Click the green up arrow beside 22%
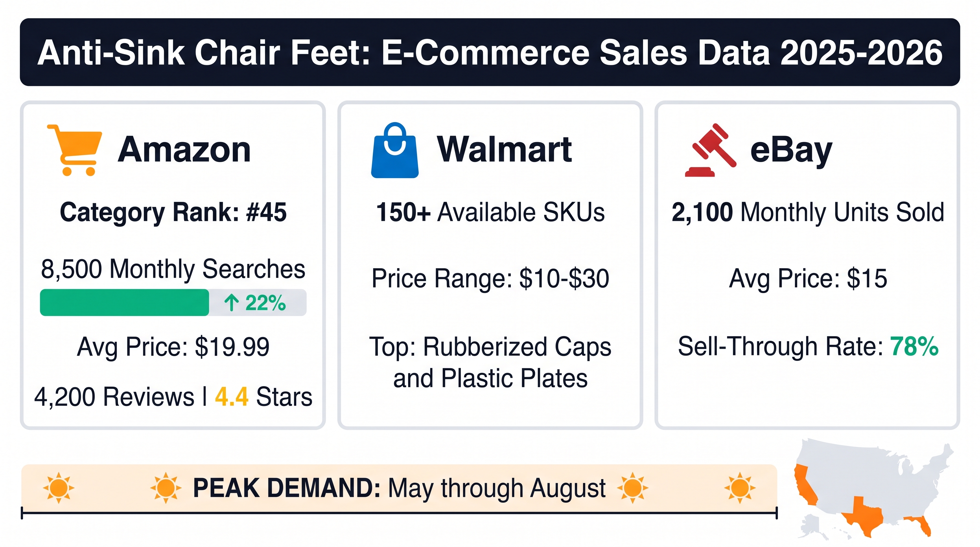980x547 pixels. pyautogui.click(x=231, y=303)
